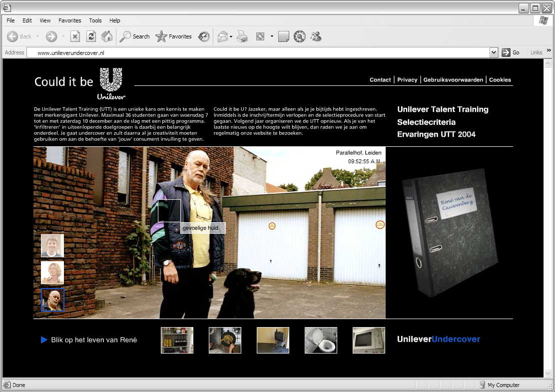Open the Back button history dropdown arrow
This screenshot has width=555, height=392.
37,36
